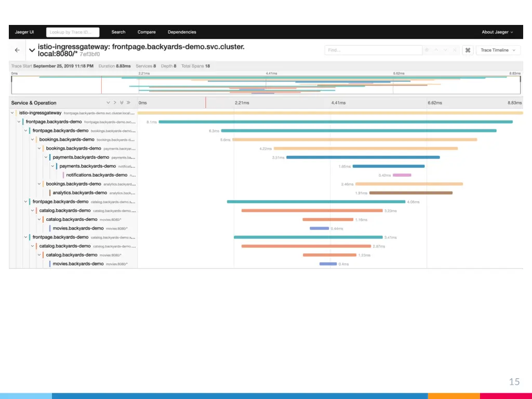This screenshot has width=532, height=399.
Task: Click the 4.08ms frontpage span bar
Action: (316, 202)
